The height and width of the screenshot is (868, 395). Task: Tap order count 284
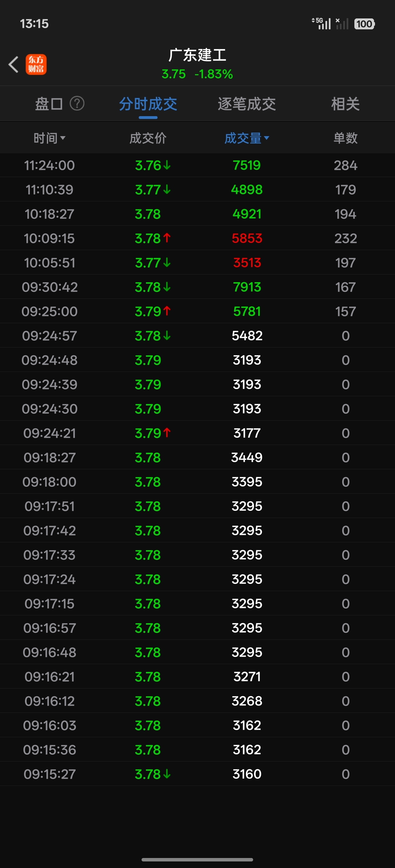(345, 165)
